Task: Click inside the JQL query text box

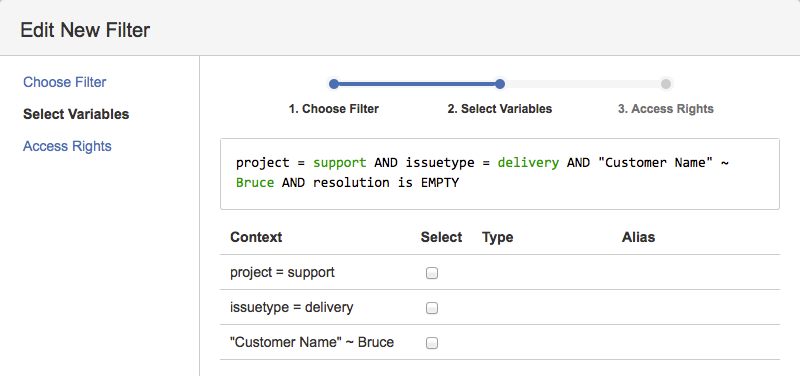Action: 500,173
